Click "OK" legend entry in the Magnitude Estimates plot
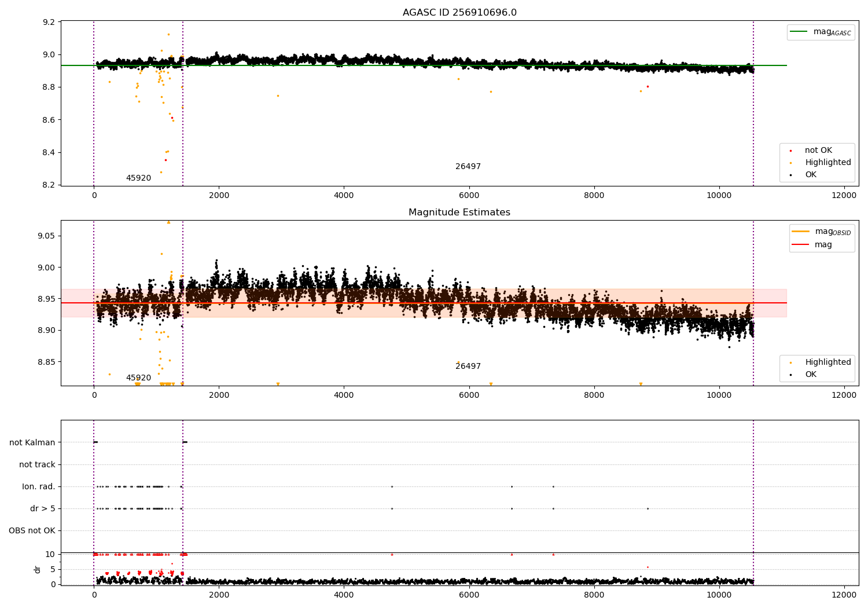The height and width of the screenshot is (608, 868). click(x=811, y=375)
